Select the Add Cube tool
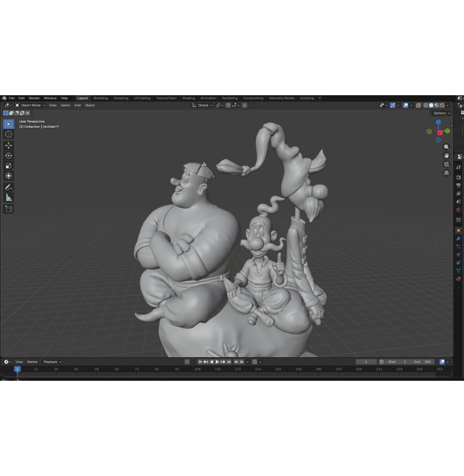This screenshot has height=476, width=464. point(9,209)
